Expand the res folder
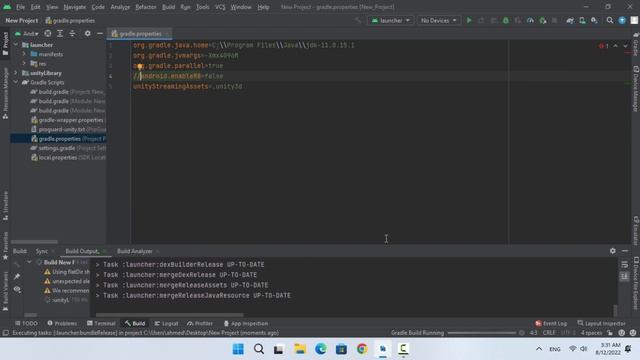This screenshot has width=640, height=360. pos(24,64)
